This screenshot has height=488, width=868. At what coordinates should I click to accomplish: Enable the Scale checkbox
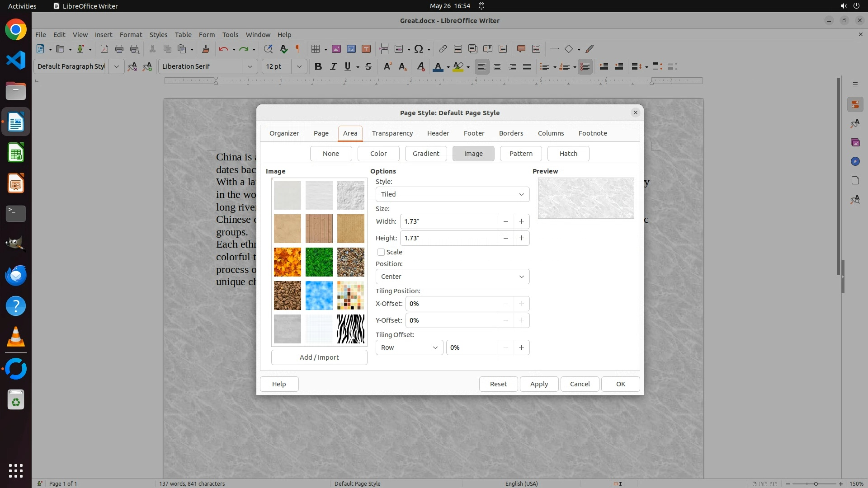tap(381, 252)
